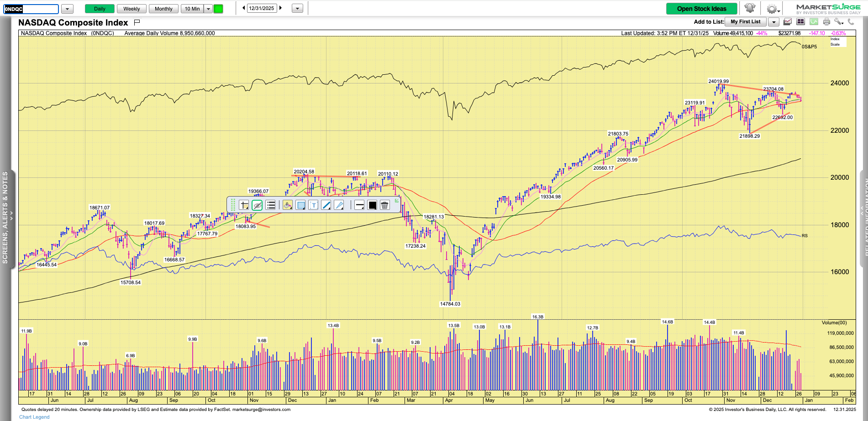868x421 pixels.
Task: Click the 18671.07 price label
Action: click(100, 208)
